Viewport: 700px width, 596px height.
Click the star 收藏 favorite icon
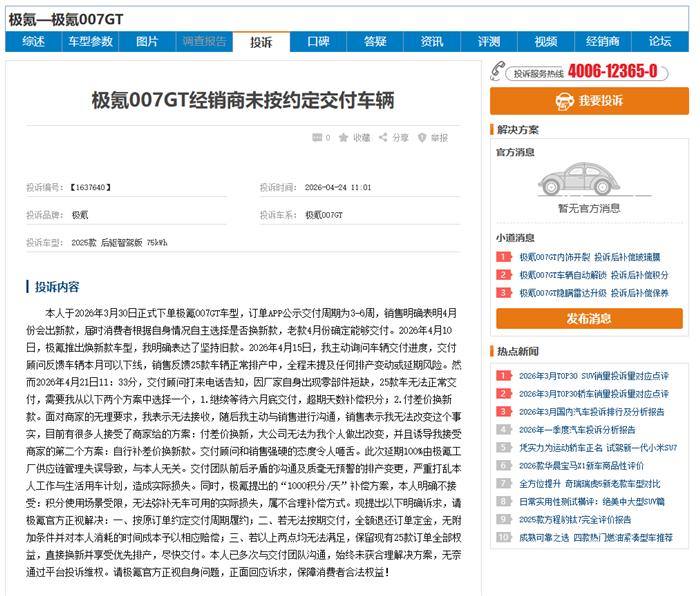click(x=343, y=138)
